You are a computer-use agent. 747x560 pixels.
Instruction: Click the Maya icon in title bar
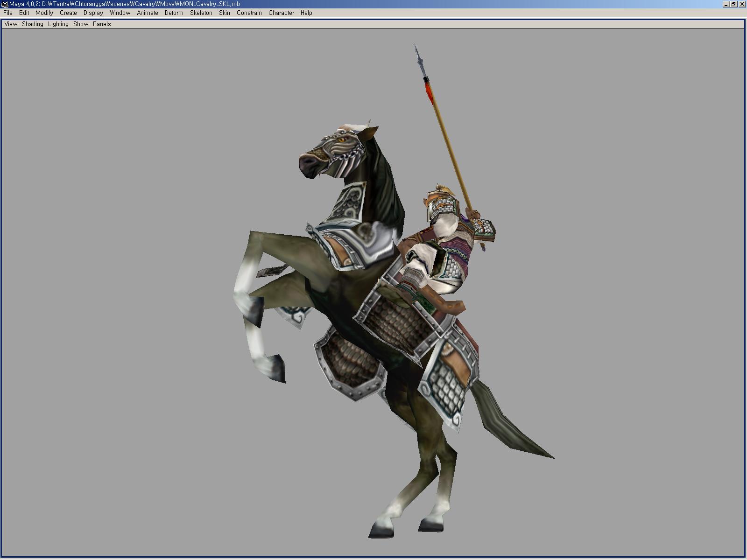pos(5,4)
